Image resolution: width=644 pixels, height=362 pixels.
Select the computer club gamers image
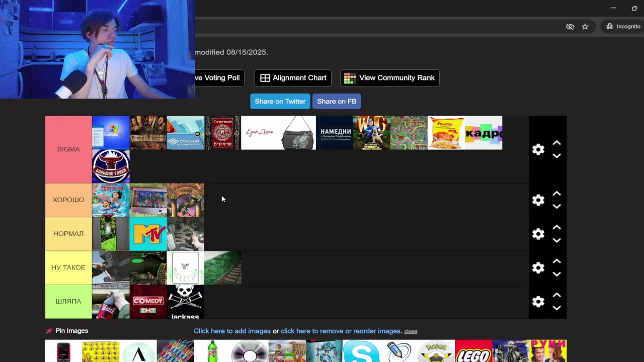(x=186, y=234)
